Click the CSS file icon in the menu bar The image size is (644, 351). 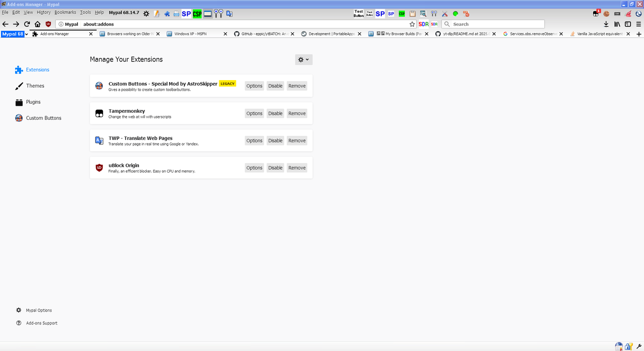(176, 14)
